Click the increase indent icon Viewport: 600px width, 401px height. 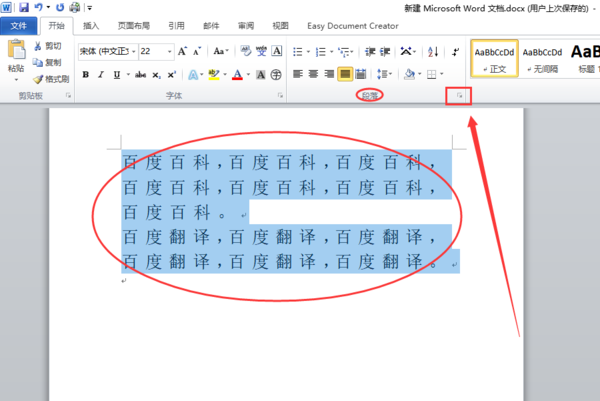tap(385, 51)
